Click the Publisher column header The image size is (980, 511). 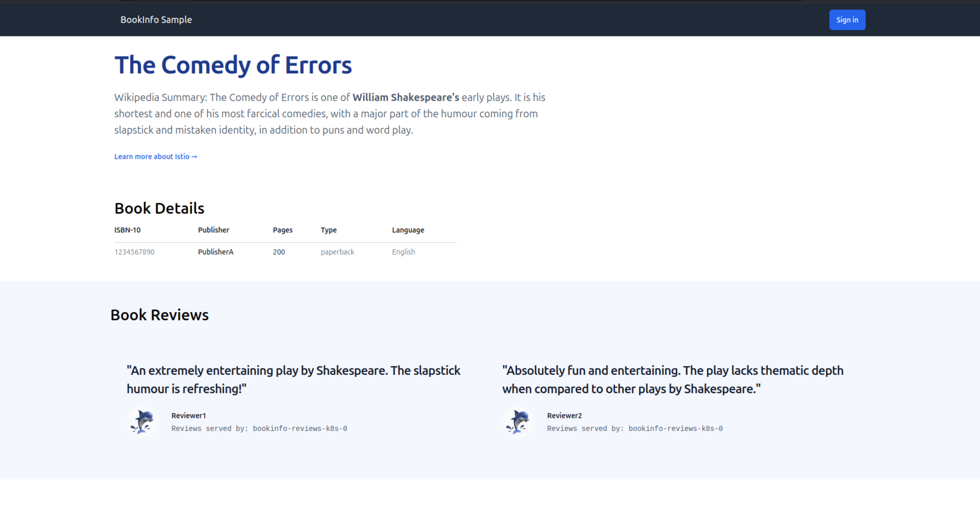click(x=213, y=230)
